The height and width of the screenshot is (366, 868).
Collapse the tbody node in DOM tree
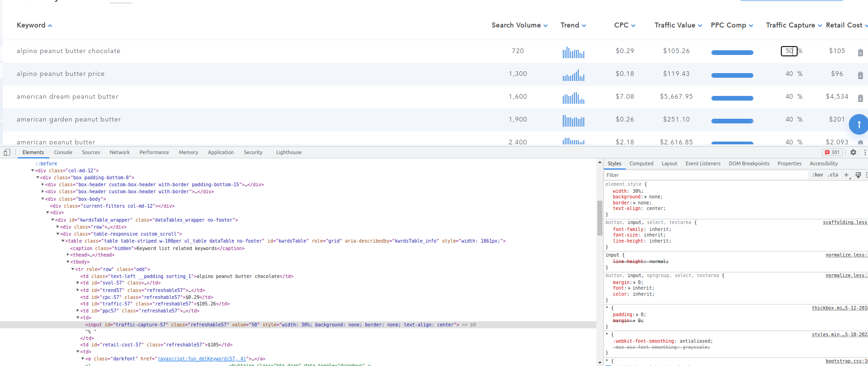pos(68,262)
